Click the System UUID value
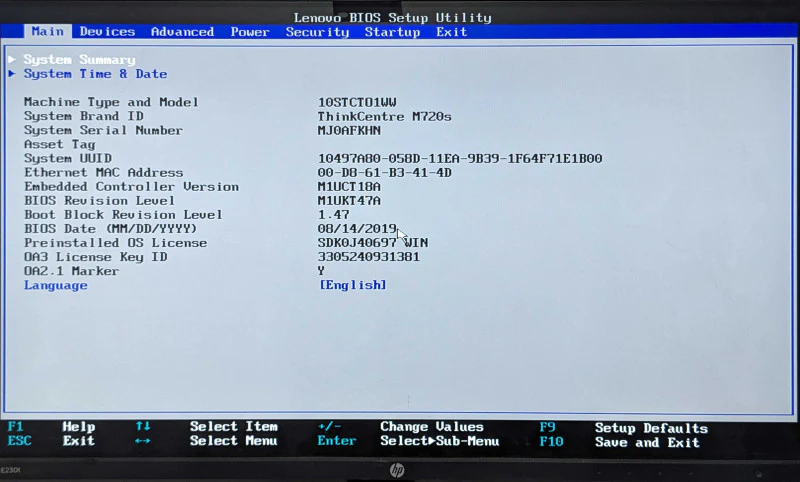Image resolution: width=800 pixels, height=482 pixels. click(460, 159)
